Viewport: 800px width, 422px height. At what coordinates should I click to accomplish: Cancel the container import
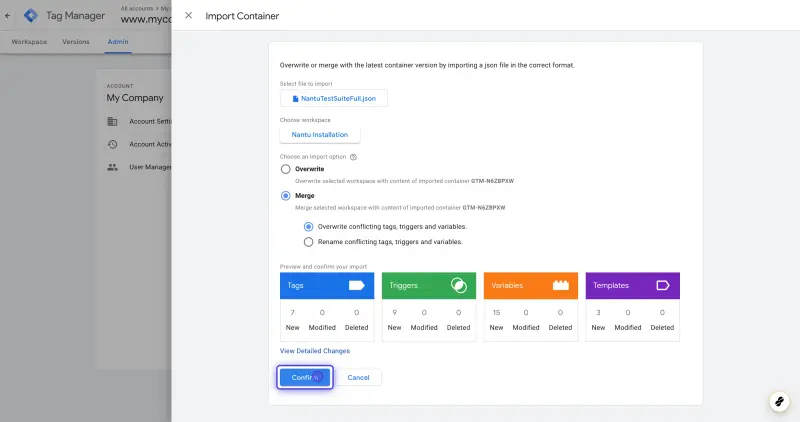coord(358,378)
